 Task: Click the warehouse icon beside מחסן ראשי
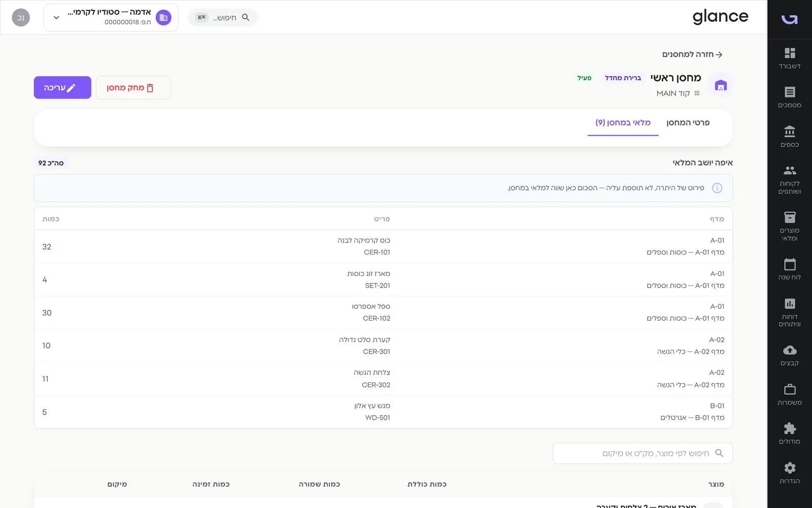click(721, 85)
